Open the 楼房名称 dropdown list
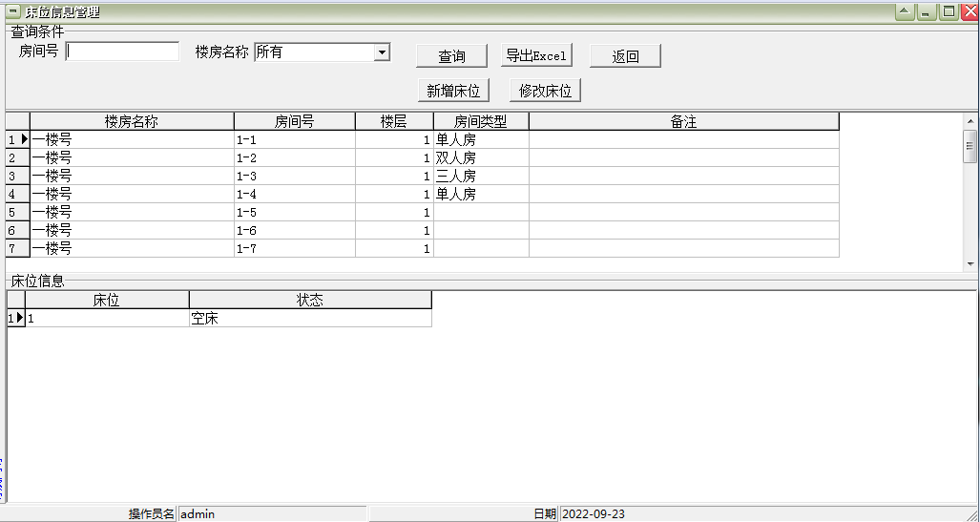Image resolution: width=980 pixels, height=522 pixels. [x=383, y=52]
